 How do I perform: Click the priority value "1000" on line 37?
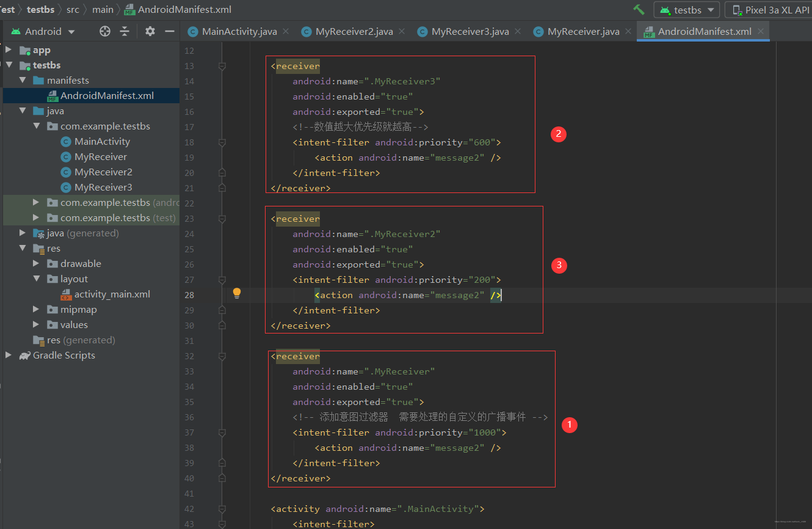click(484, 432)
